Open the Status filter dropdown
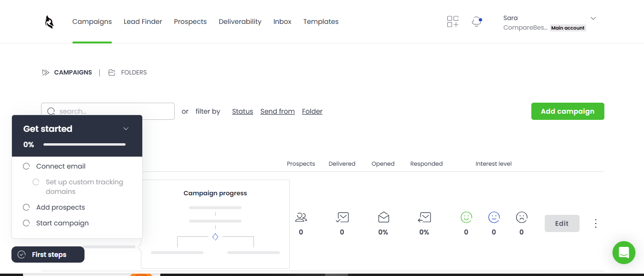 [x=243, y=111]
